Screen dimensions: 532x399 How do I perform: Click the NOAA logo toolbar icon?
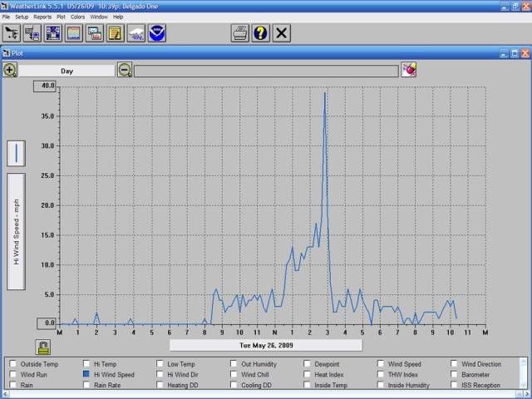(157, 33)
